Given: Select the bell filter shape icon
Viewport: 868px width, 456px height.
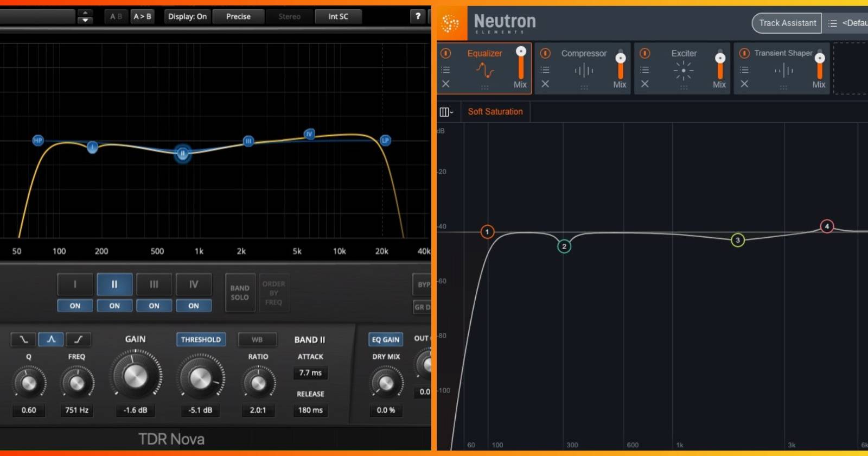Looking at the screenshot, I should pos(51,339).
